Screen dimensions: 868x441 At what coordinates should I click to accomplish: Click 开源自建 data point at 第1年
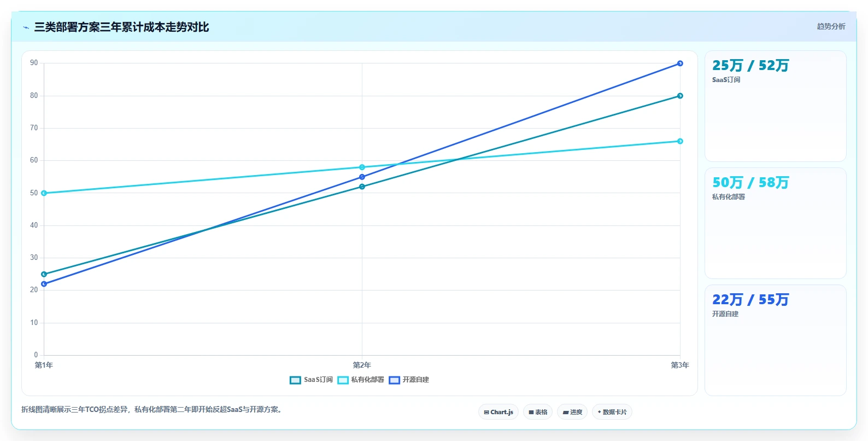point(44,284)
